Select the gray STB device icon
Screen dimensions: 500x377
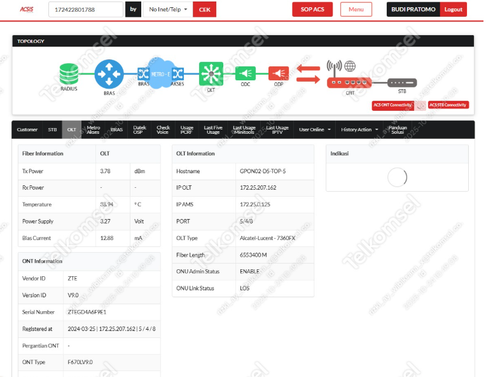(x=402, y=82)
